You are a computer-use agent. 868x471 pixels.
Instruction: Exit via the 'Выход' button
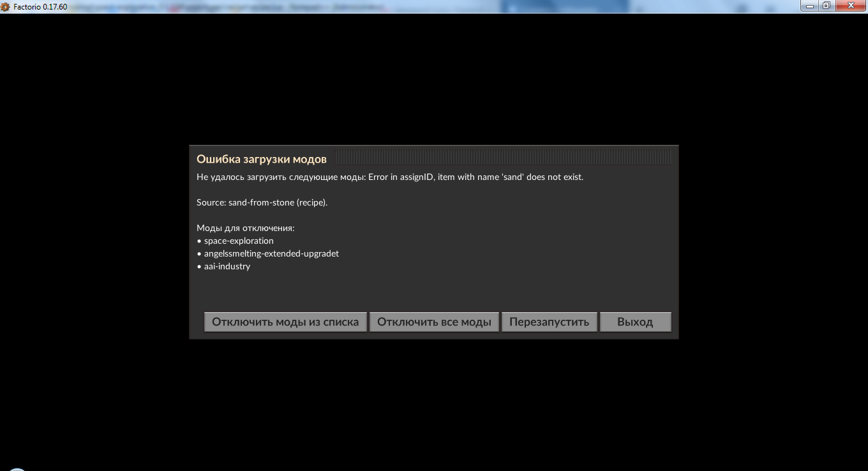point(635,322)
